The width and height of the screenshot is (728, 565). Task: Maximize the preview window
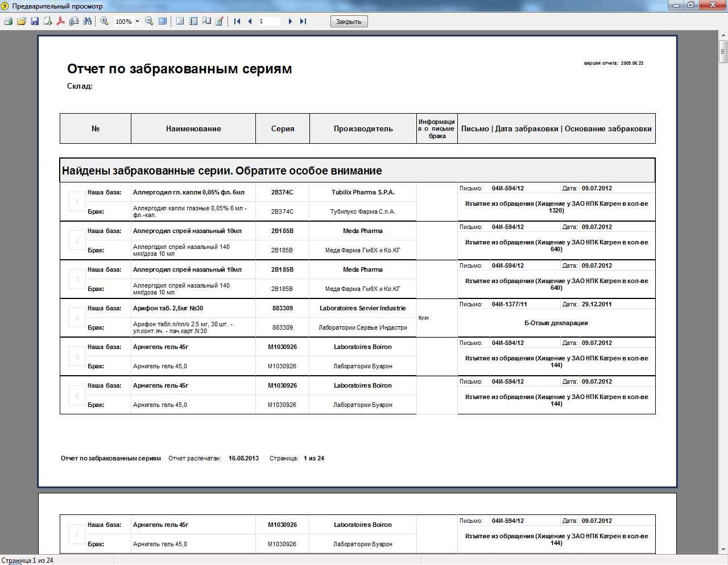(x=691, y=5)
